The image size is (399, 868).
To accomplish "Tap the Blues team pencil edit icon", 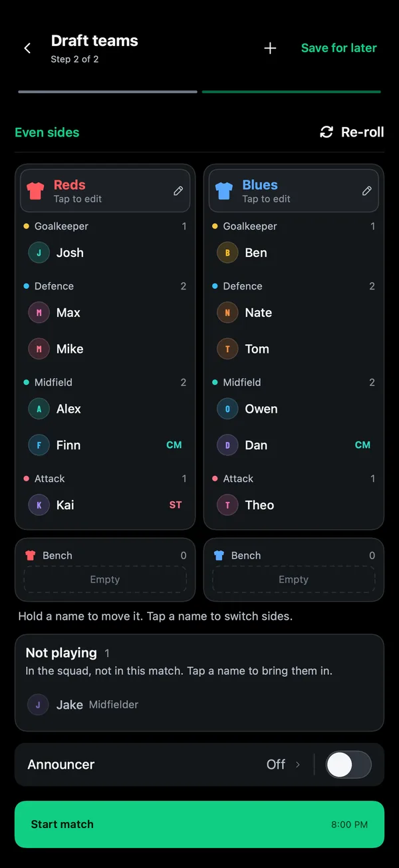I will click(x=367, y=191).
